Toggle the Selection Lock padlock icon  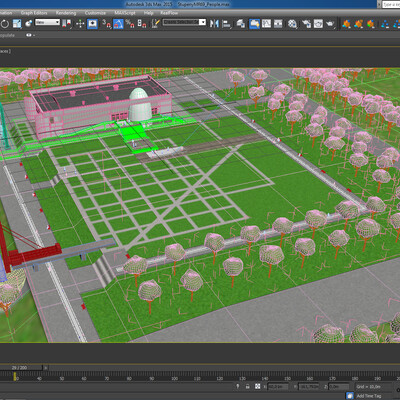tap(247, 386)
